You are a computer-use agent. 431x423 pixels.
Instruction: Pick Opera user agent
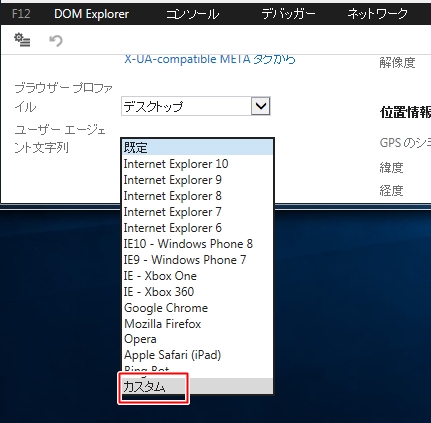pyautogui.click(x=197, y=339)
